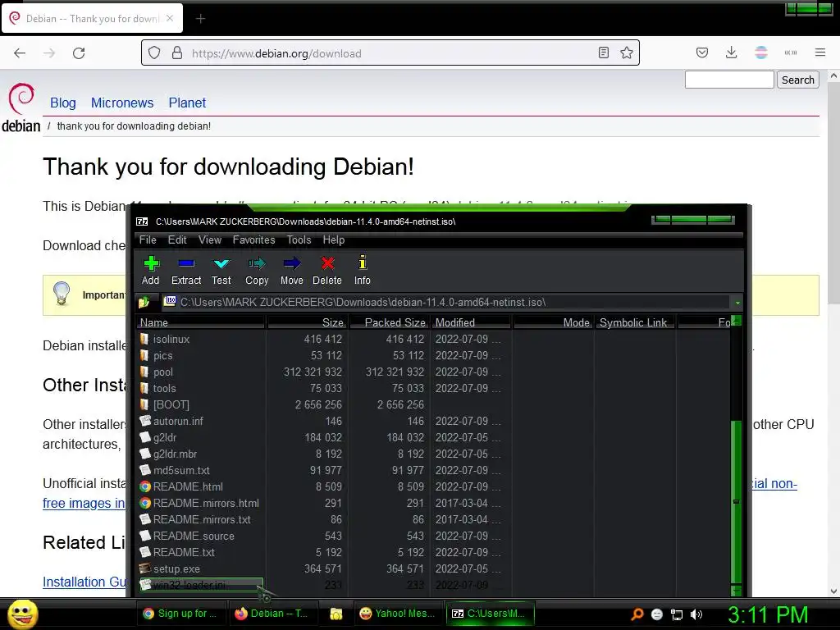Click the Debian site search field
The width and height of the screenshot is (840, 630).
pyautogui.click(x=729, y=80)
